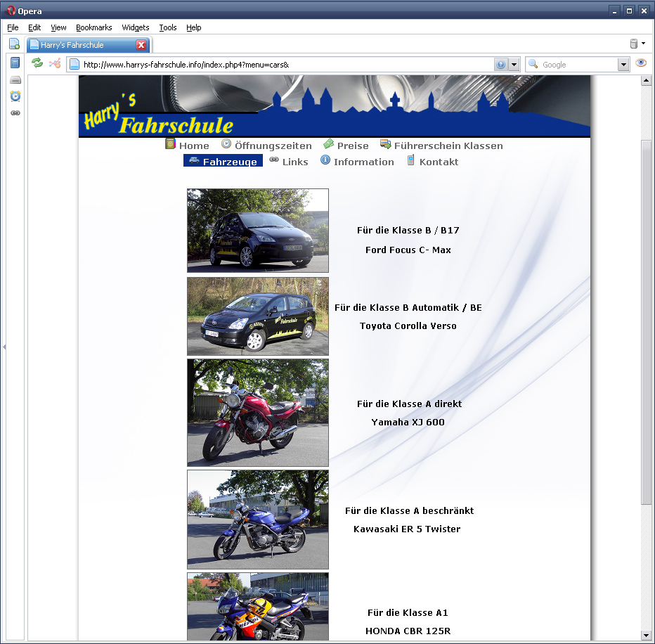Screen dimensions: 655x644
Task: Open the closed tabs trash icon
Action: [634, 44]
